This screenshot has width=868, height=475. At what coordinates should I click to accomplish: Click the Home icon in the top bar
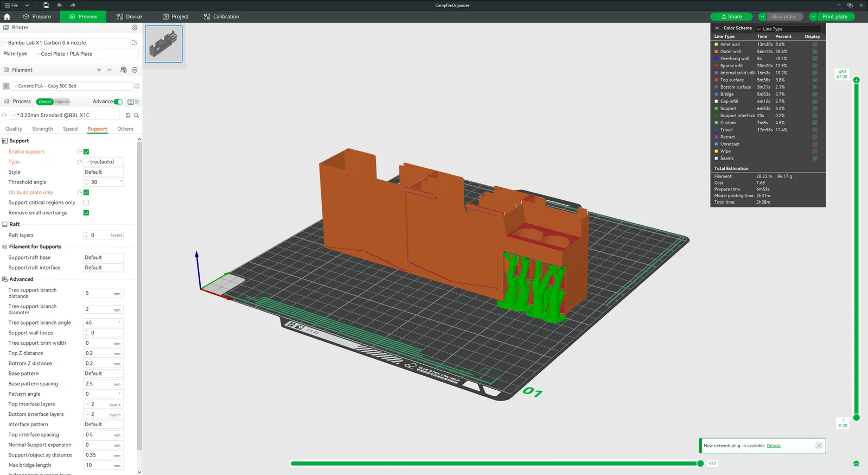7,17
